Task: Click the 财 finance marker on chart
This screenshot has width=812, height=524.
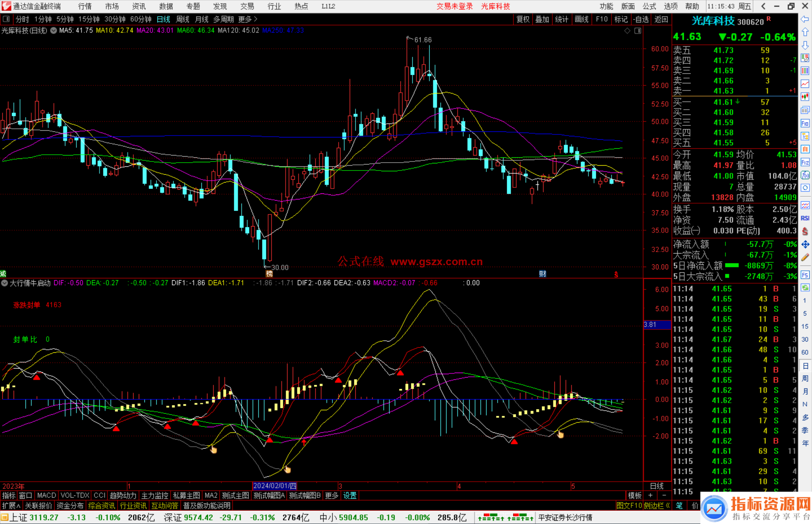Action: coord(542,274)
